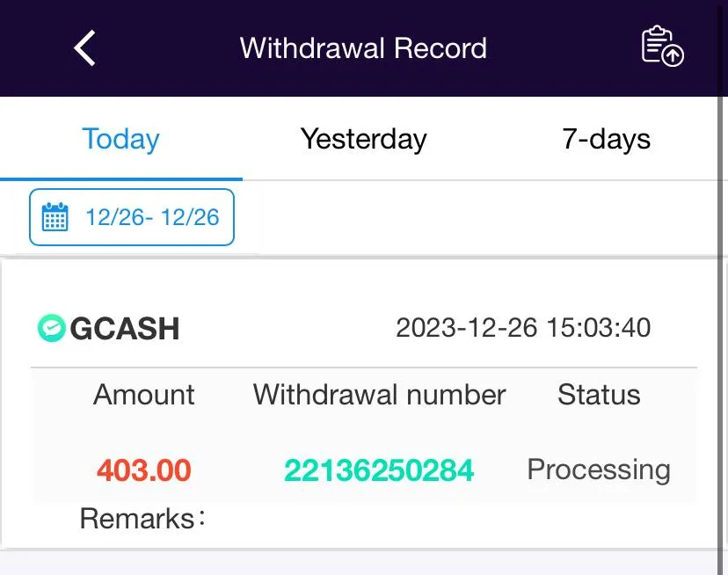Click withdrawal number 22136250284
Viewport: 728px width, 575px height.
click(x=379, y=470)
